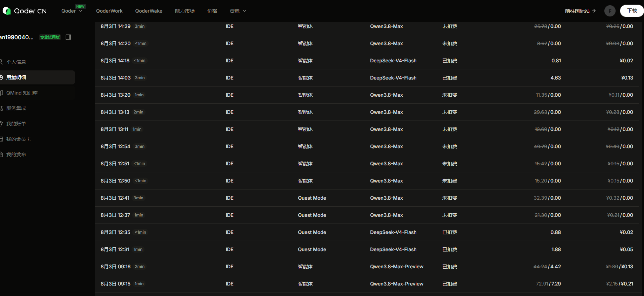Click the 0.81 credits value

[x=556, y=61]
